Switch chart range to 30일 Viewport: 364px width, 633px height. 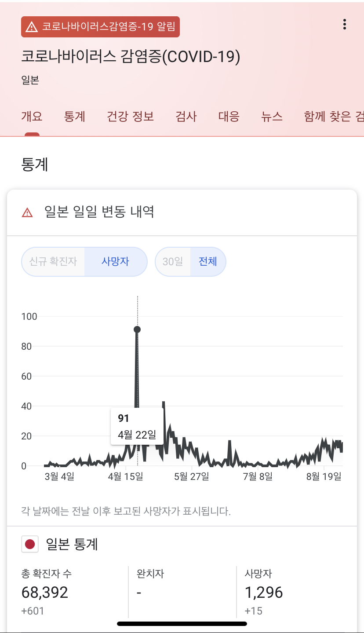pos(173,261)
